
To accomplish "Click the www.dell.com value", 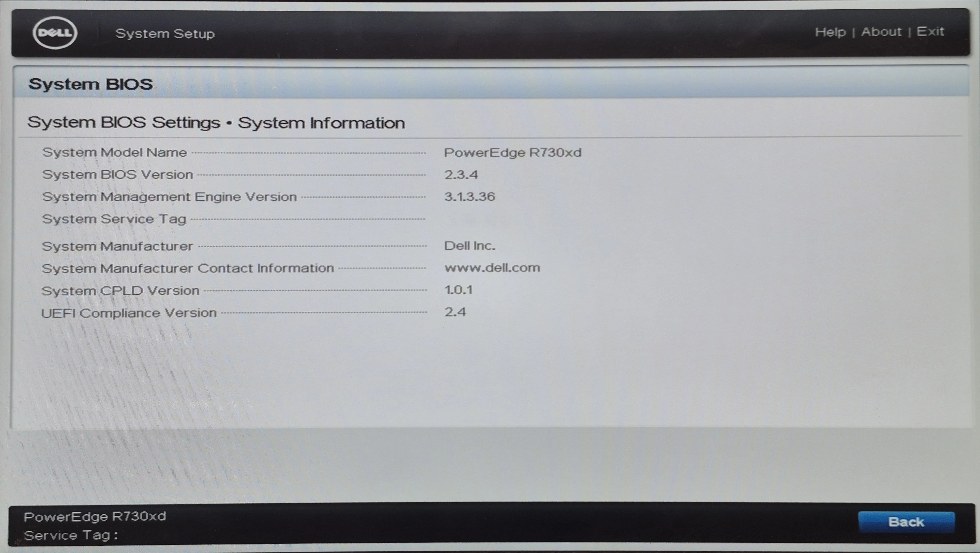I will [x=492, y=267].
